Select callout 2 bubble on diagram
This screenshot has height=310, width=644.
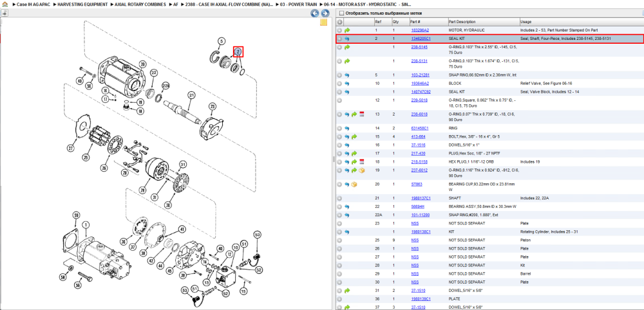tap(238, 51)
